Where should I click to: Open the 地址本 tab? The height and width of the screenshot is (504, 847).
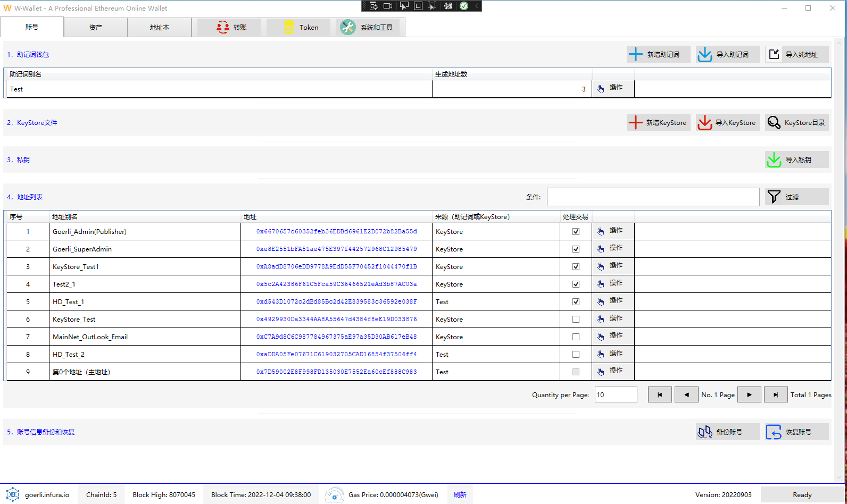[x=160, y=28]
